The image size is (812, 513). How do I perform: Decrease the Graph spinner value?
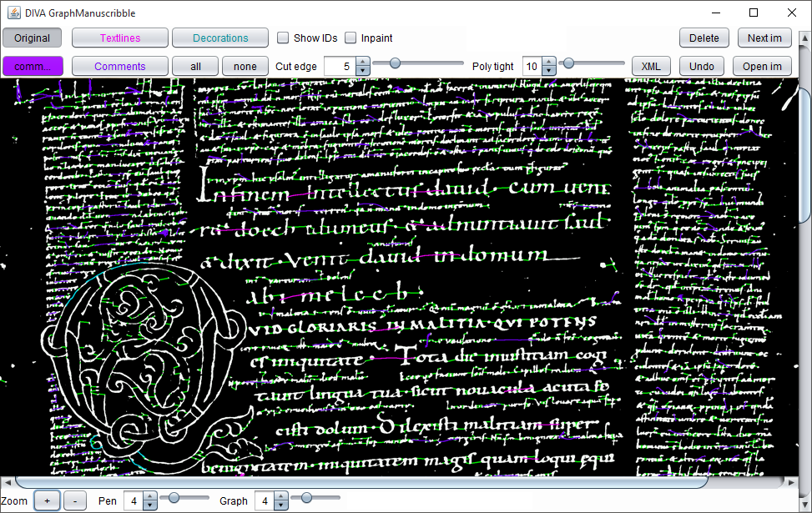click(281, 505)
